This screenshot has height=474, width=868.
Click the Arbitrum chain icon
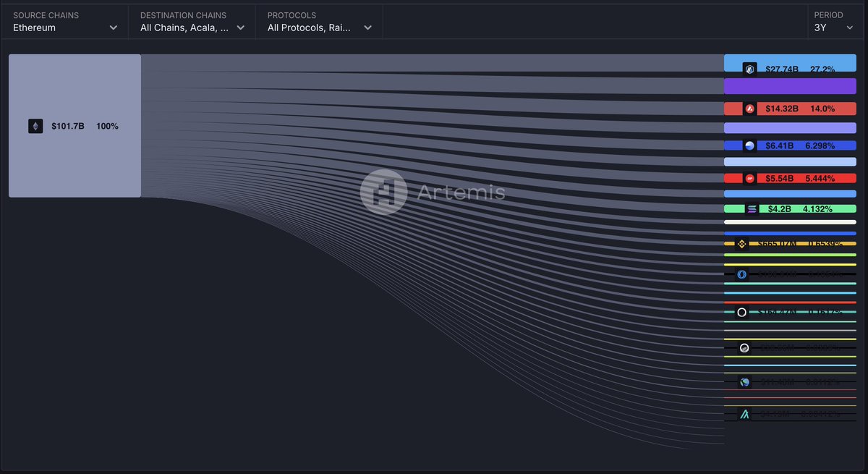tap(750, 69)
